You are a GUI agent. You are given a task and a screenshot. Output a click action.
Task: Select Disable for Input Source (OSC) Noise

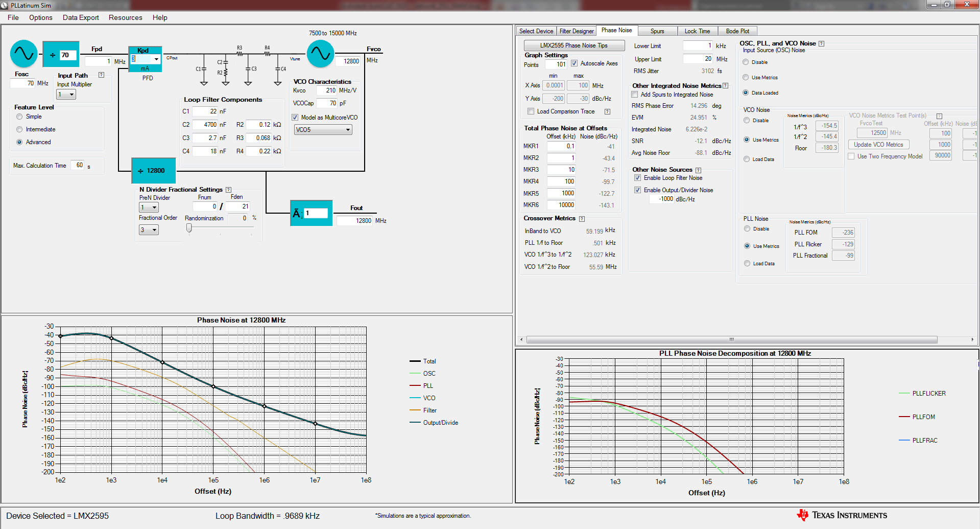tap(746, 62)
